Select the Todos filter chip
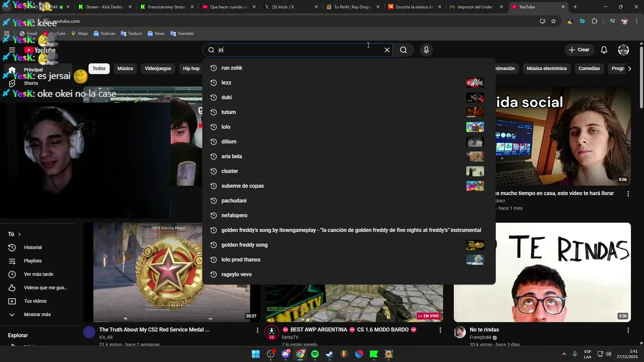Screen dimensions: 644x362 point(99,68)
